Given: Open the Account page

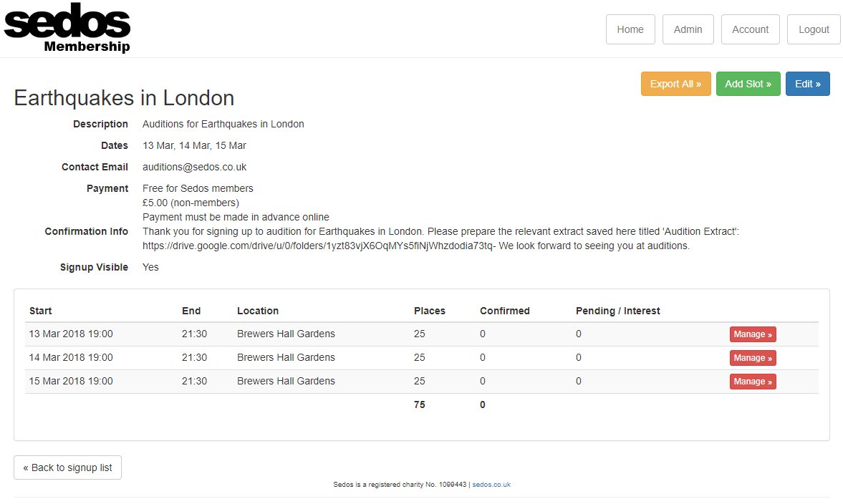Looking at the screenshot, I should (x=750, y=29).
